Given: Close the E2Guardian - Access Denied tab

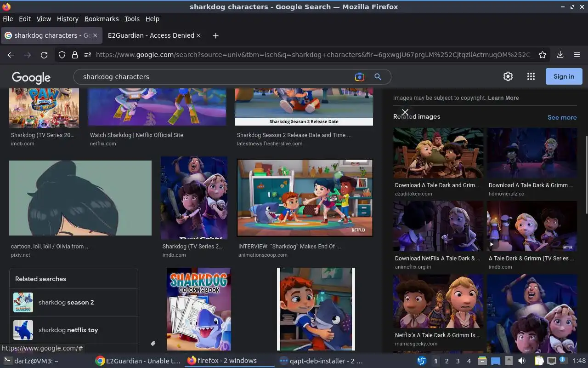Looking at the screenshot, I should point(198,35).
